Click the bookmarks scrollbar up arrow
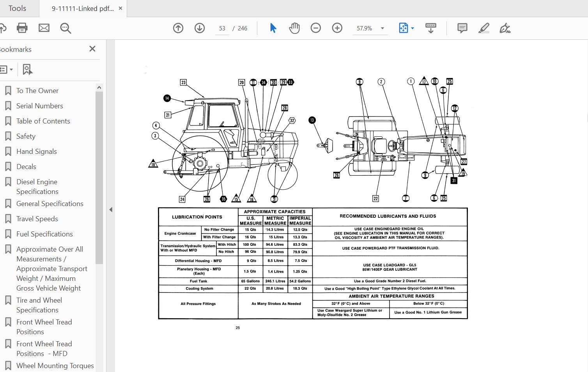Screen dimensions: 588x372 pyautogui.click(x=99, y=88)
